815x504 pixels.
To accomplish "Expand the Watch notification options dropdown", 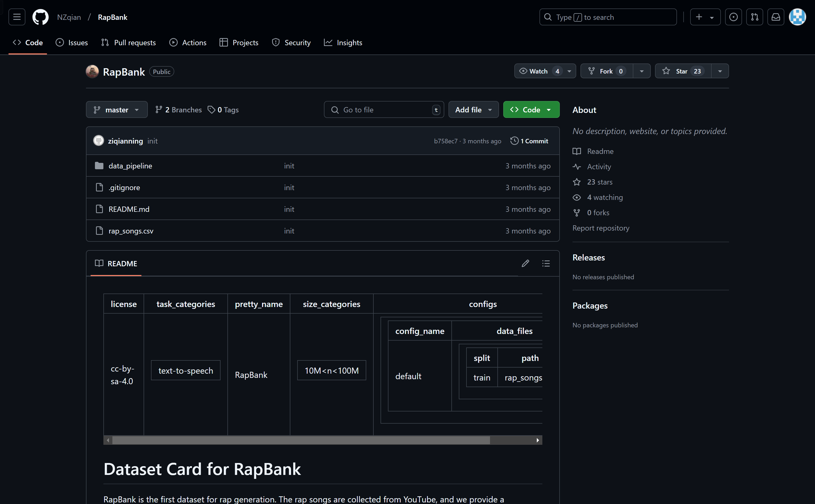I will [570, 71].
